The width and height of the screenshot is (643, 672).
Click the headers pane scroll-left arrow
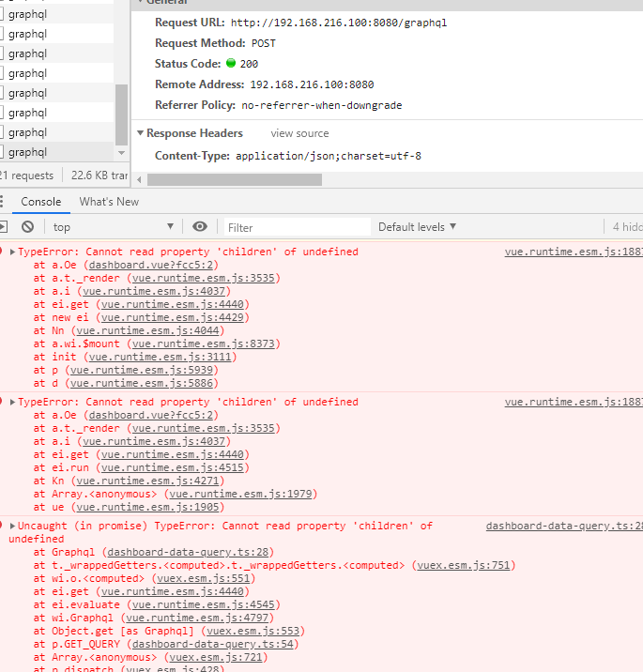click(x=139, y=179)
